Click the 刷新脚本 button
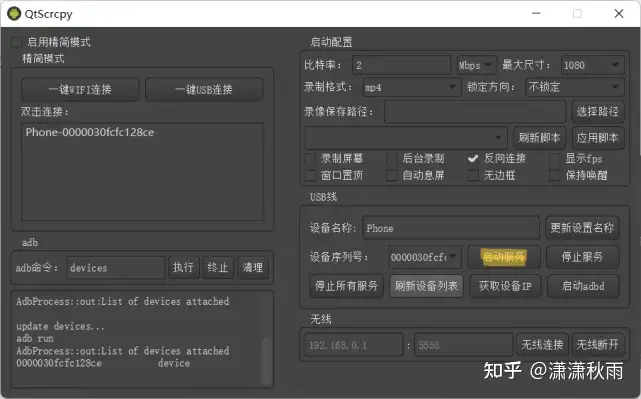The image size is (641, 399). (540, 138)
